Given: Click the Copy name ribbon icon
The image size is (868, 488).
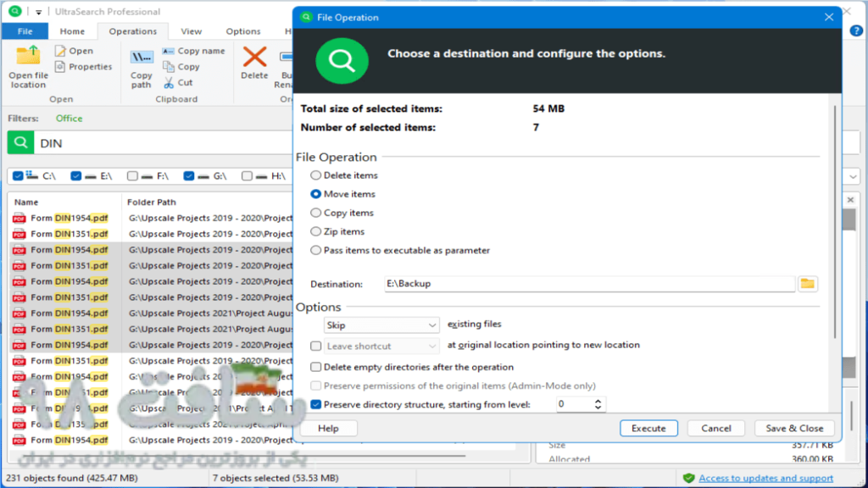Looking at the screenshot, I should pyautogui.click(x=169, y=51).
